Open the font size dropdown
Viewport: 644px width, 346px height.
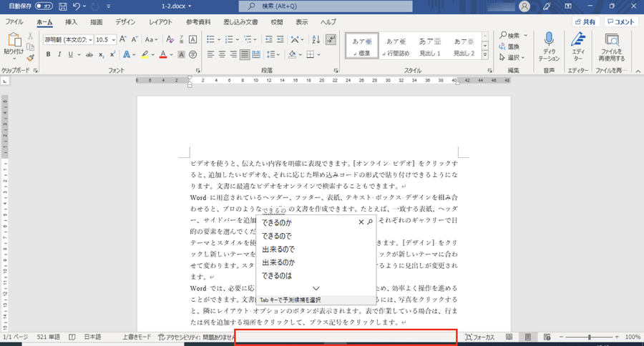113,39
